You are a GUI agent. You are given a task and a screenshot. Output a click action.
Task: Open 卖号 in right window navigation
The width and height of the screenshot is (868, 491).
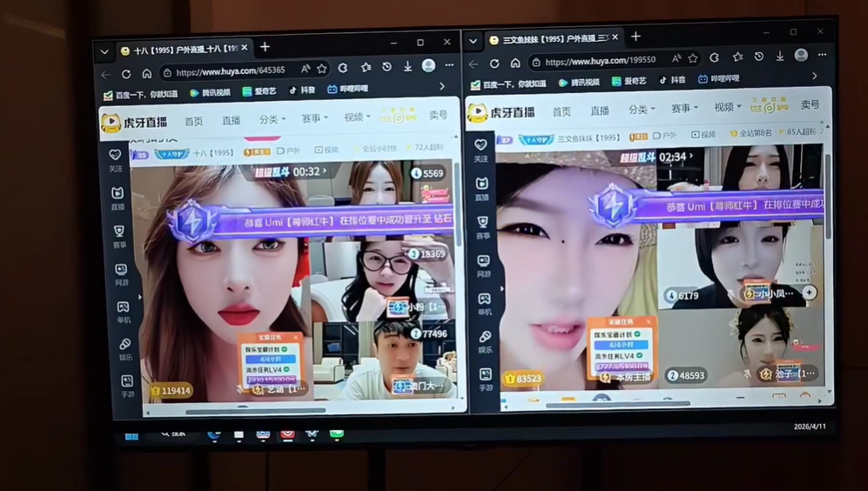(810, 104)
